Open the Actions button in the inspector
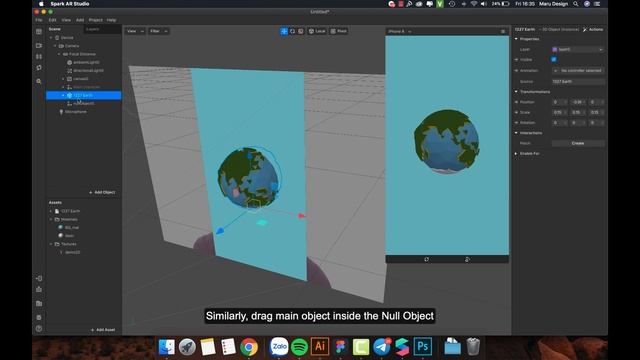The height and width of the screenshot is (360, 640). [593, 29]
